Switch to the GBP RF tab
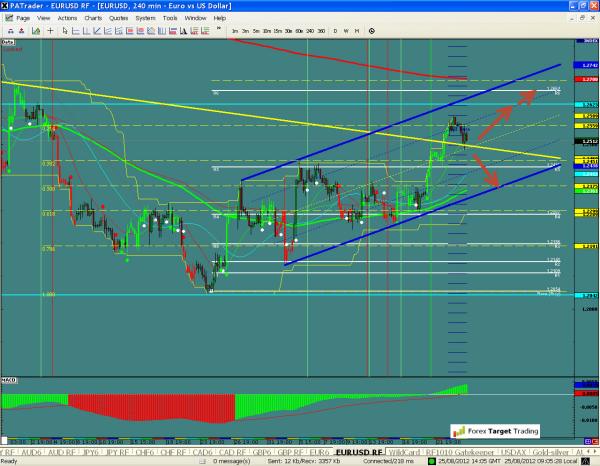Viewport: 600px width, 466px height. 278,452
